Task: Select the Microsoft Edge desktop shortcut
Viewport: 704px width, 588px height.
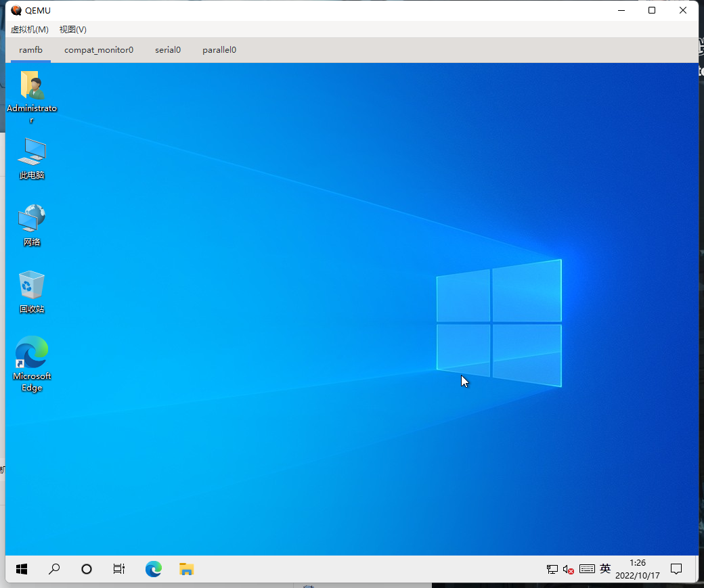Action: pyautogui.click(x=32, y=364)
